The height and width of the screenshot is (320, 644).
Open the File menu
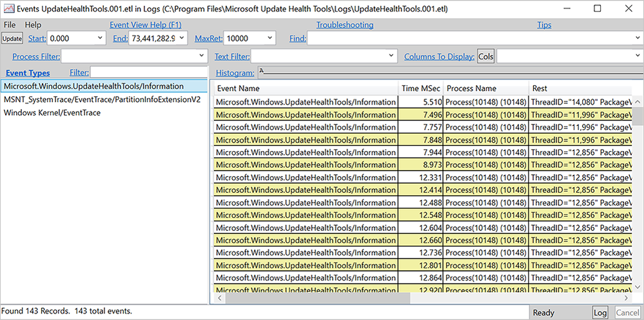(10, 25)
